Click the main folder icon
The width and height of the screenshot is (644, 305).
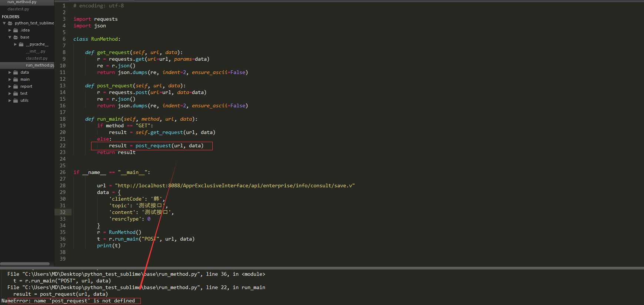[16, 80]
